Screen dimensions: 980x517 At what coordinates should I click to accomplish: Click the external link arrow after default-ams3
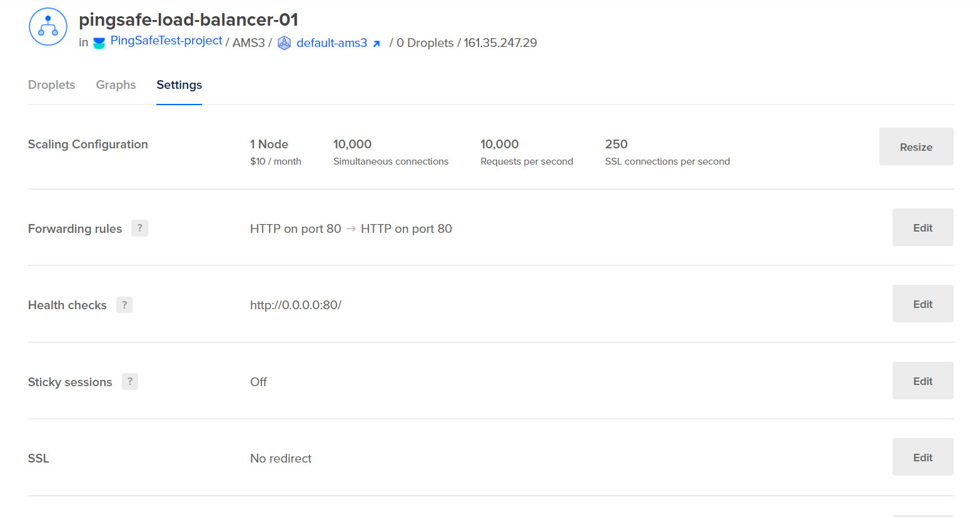(376, 44)
